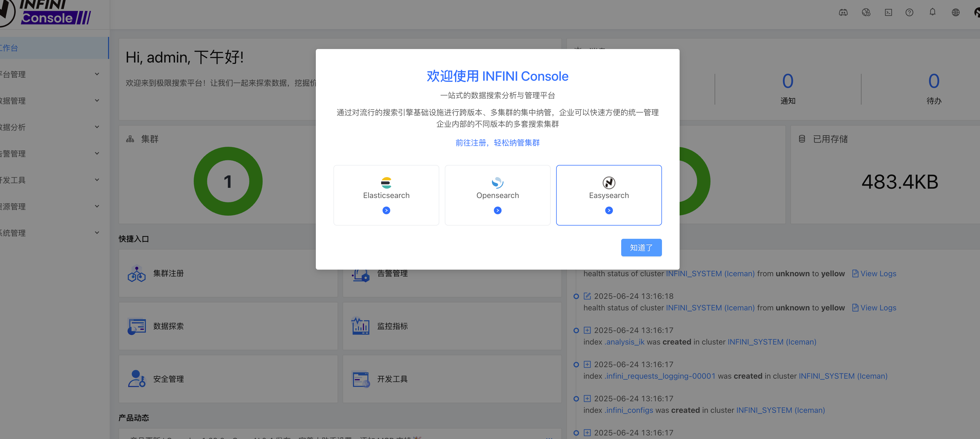Click the blue arrow under Elasticsearch
980x439 pixels.
coord(386,210)
